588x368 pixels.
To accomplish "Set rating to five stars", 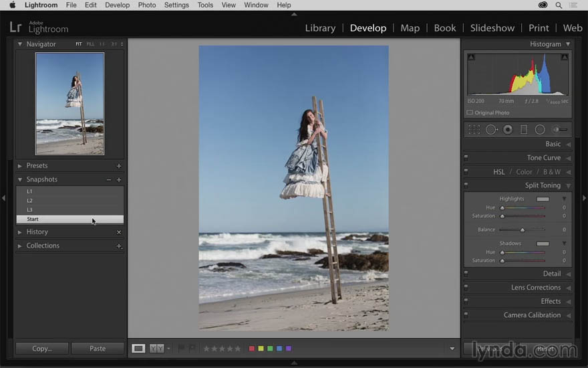I will [237, 349].
